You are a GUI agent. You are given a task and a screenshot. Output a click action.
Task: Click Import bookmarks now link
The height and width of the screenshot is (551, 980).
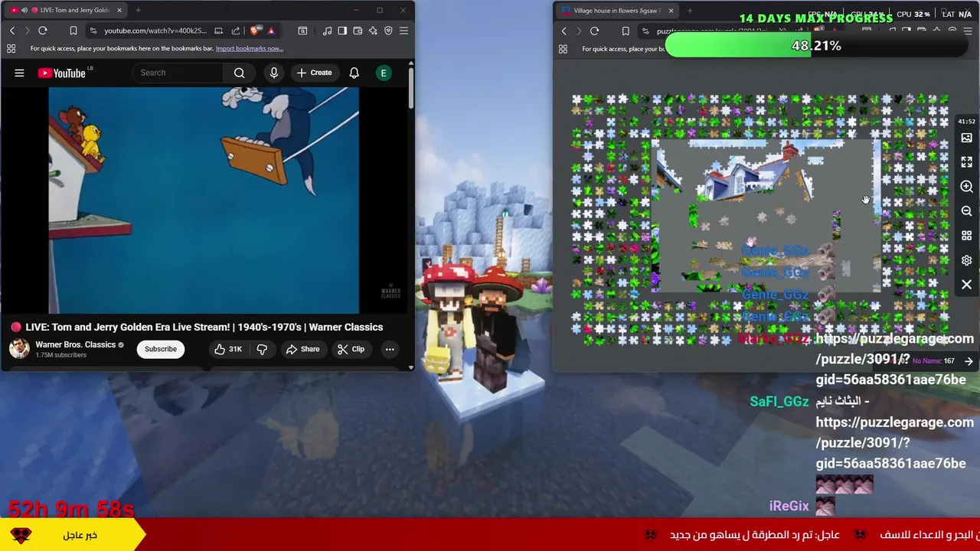click(249, 48)
